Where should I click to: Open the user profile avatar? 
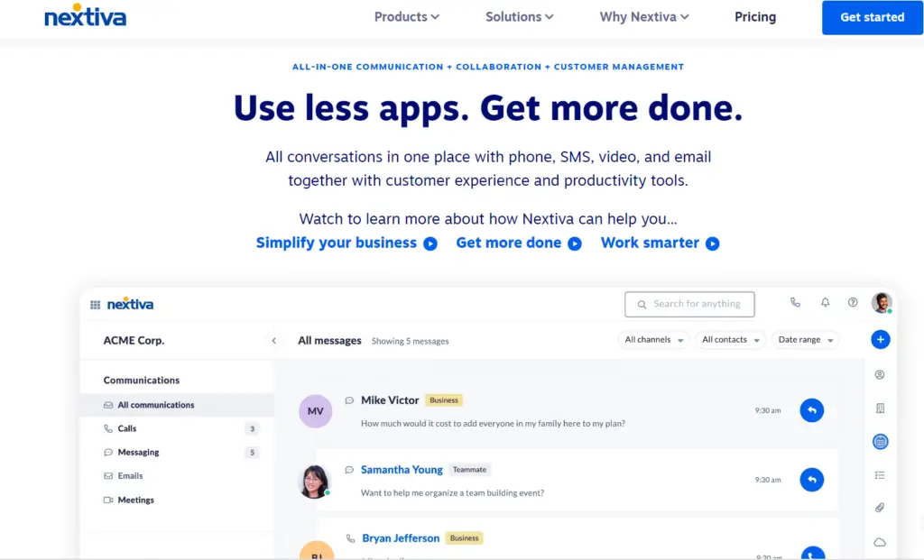pos(882,303)
